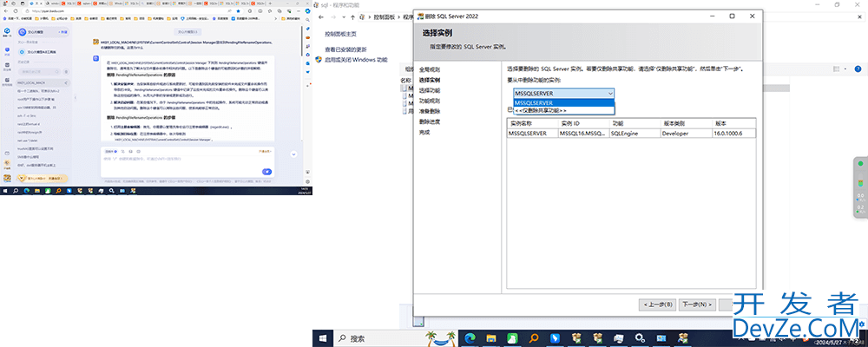The image size is (868, 347).
Task: Click the scroll-down arrow circle in chat
Action: point(294,154)
